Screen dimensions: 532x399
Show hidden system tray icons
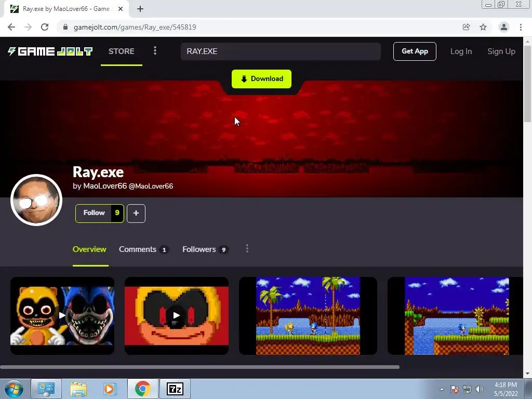click(x=442, y=389)
